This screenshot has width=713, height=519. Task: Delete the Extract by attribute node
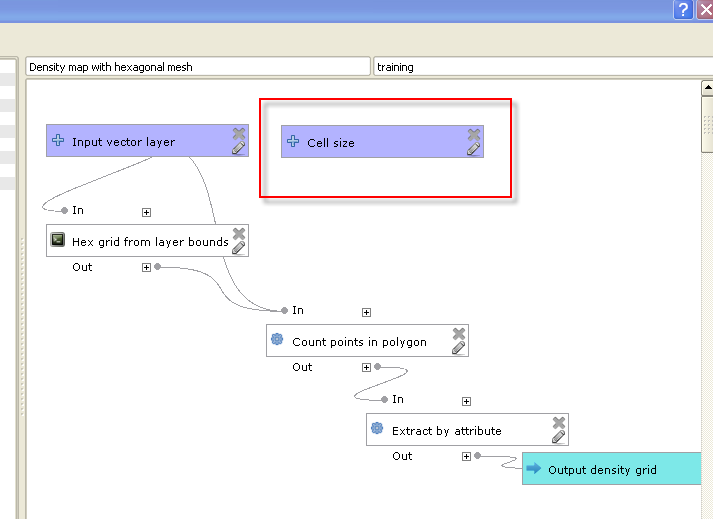click(559, 423)
